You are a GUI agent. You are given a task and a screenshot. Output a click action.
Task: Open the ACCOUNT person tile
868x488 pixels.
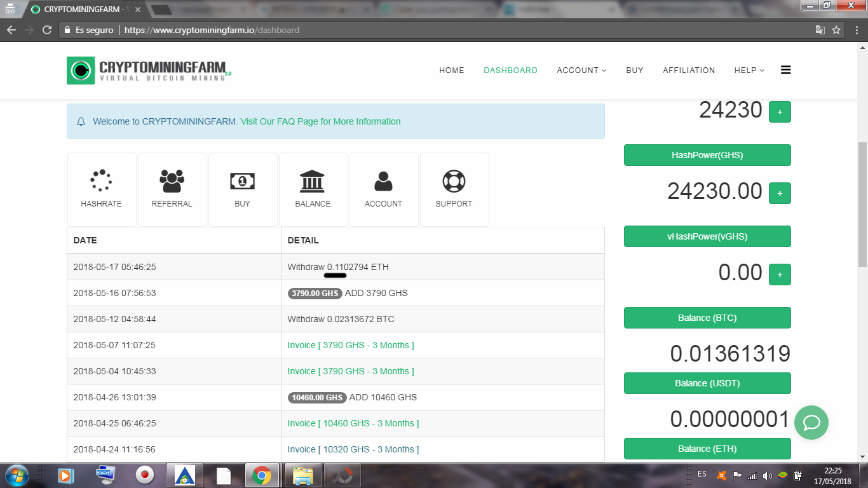click(x=384, y=189)
